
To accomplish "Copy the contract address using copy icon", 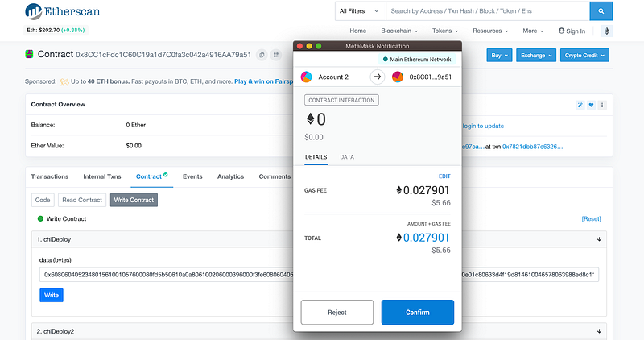I will (262, 55).
